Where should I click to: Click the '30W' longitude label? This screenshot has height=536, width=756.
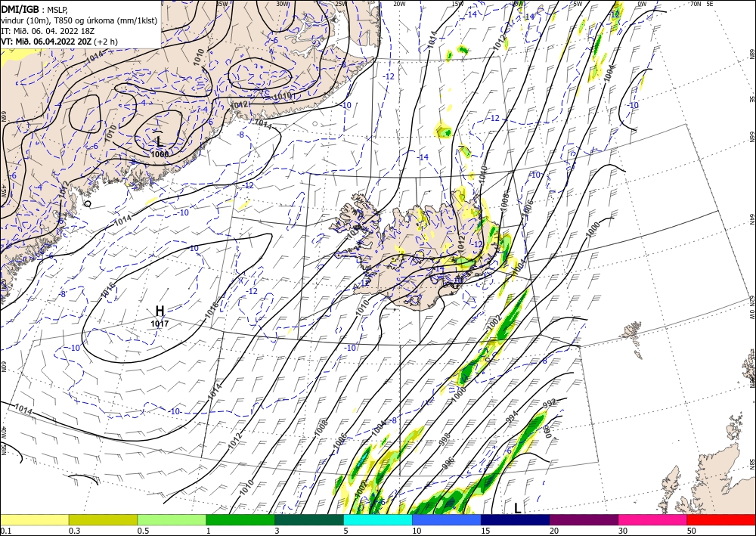point(283,4)
